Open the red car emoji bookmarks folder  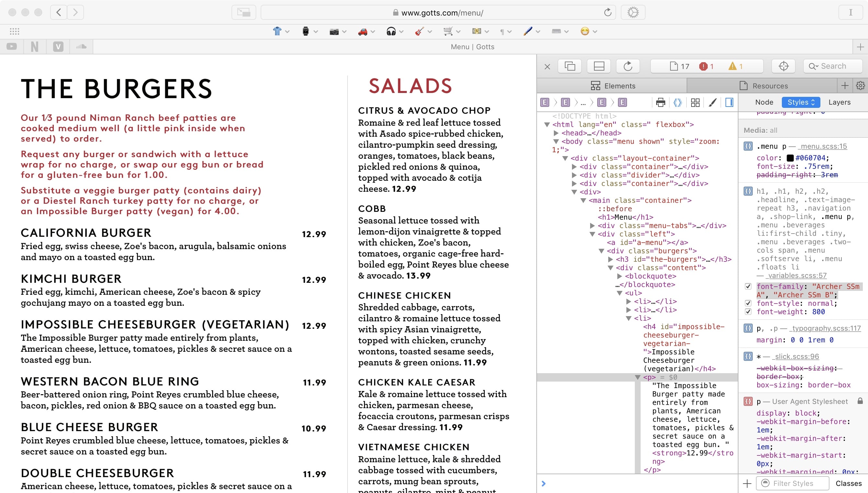(366, 31)
